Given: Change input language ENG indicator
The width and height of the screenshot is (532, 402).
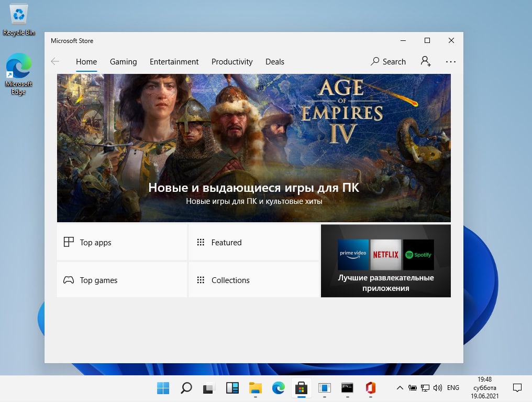Looking at the screenshot, I should coord(453,388).
